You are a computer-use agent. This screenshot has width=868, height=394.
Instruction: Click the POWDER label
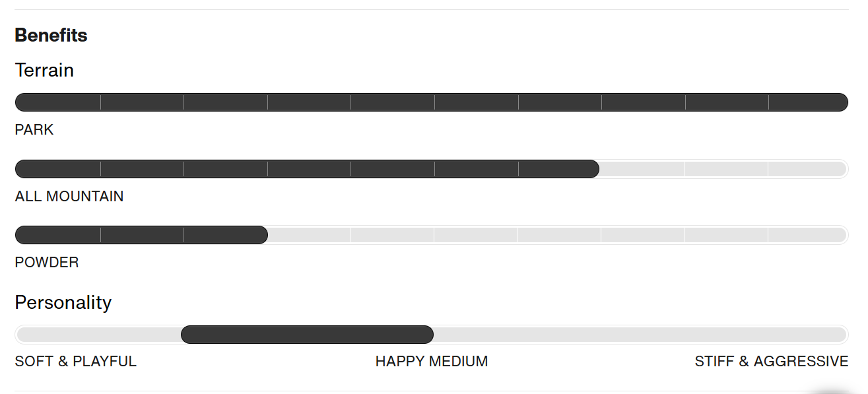pos(47,262)
